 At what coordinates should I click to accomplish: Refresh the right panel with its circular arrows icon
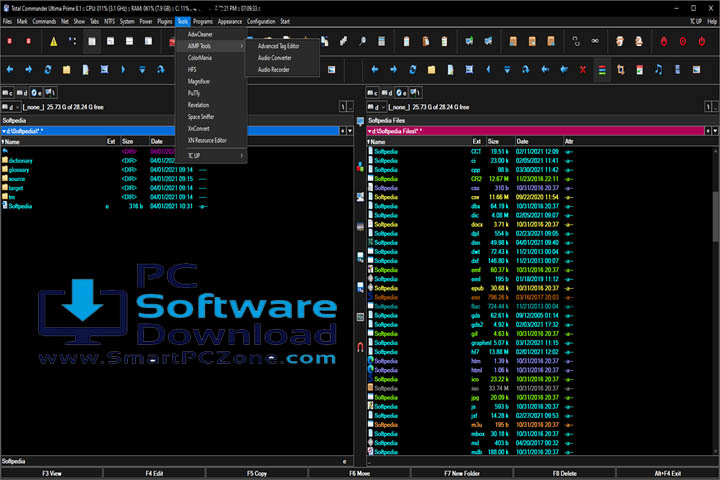412,69
